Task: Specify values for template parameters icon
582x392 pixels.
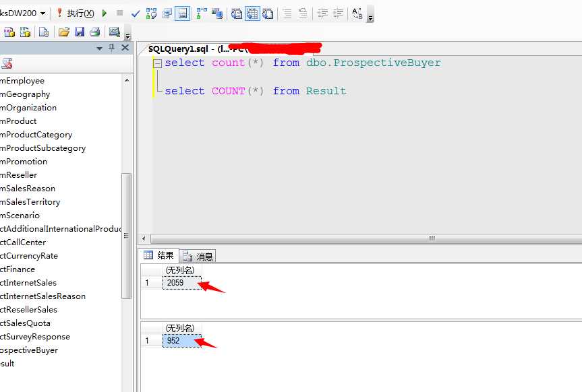Action: (357, 13)
